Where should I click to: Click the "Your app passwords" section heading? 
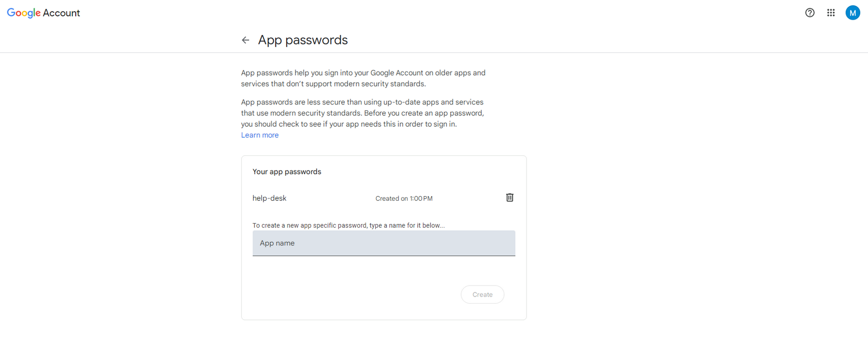click(287, 172)
